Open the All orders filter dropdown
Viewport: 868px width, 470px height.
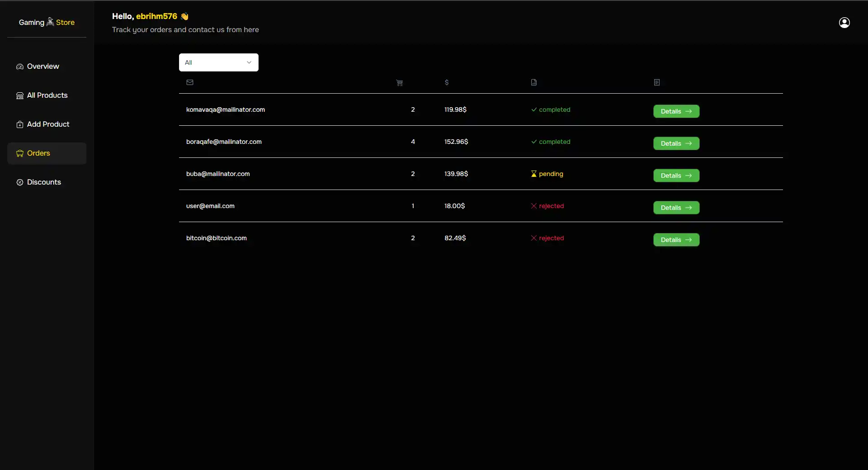(218, 62)
